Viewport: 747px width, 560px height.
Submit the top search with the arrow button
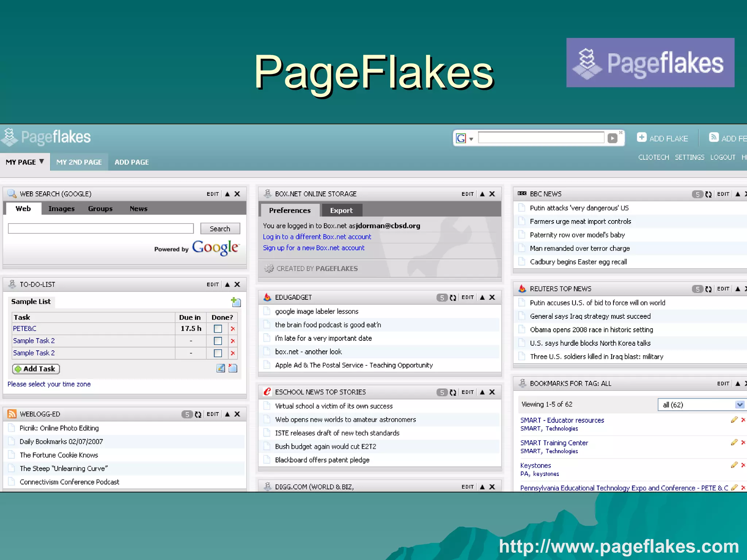612,138
